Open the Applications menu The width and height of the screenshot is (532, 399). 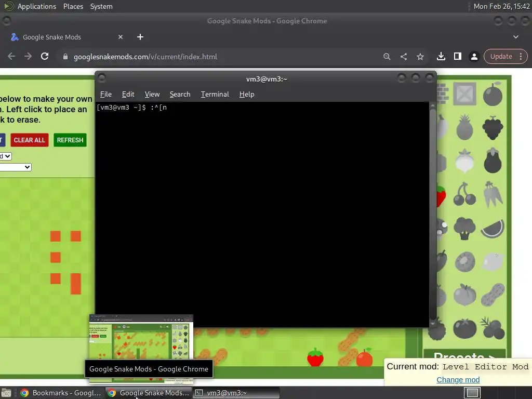pyautogui.click(x=37, y=6)
